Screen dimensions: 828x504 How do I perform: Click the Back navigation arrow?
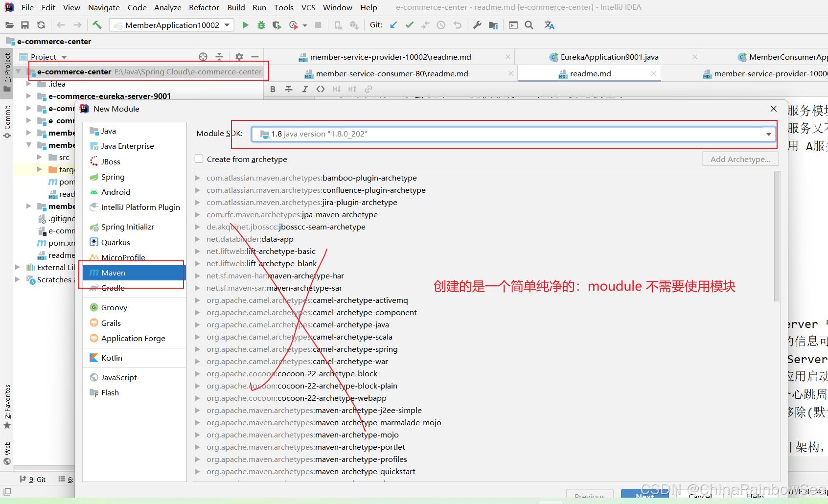point(61,25)
